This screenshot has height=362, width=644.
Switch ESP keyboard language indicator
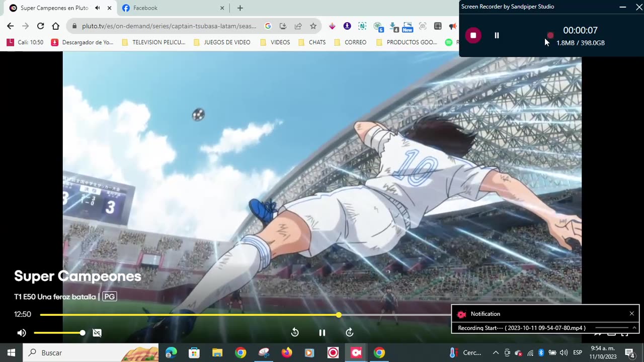[x=578, y=353]
